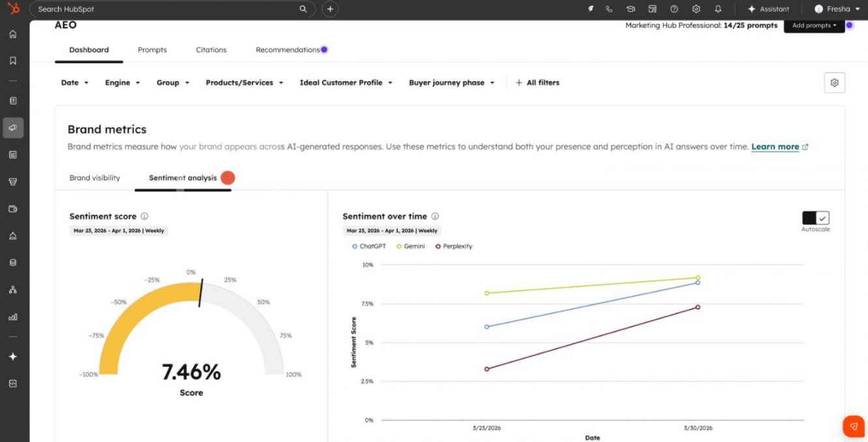
Task: Select the Marketing megaphone icon in the sidebar
Action: coord(13,128)
